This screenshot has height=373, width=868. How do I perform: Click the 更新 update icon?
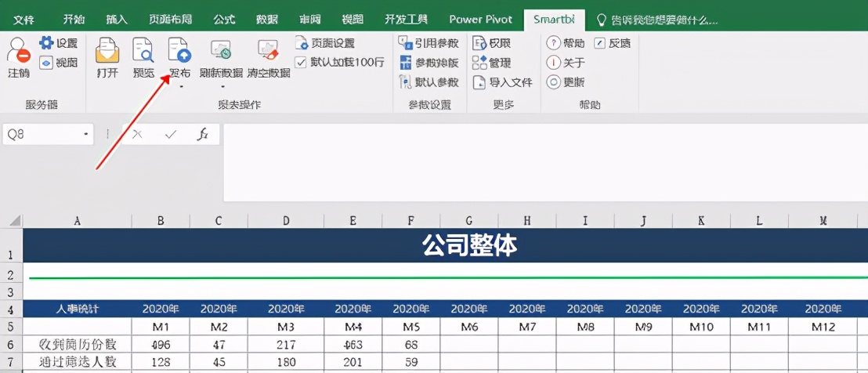554,82
